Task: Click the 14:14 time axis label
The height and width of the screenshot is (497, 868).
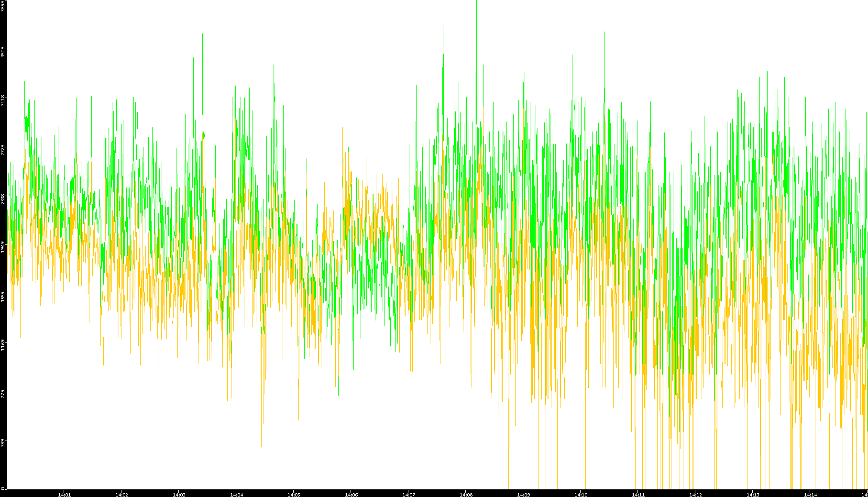Action: [x=810, y=494]
